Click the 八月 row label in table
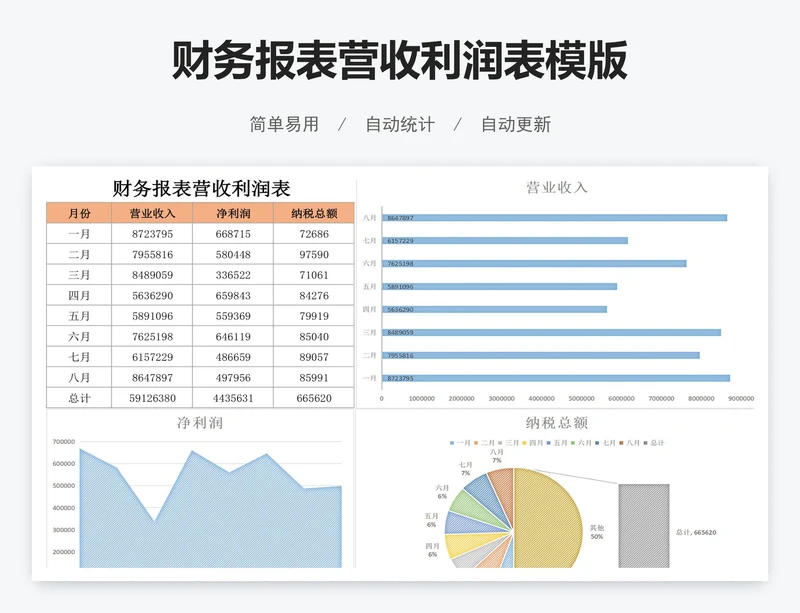 pyautogui.click(x=79, y=378)
